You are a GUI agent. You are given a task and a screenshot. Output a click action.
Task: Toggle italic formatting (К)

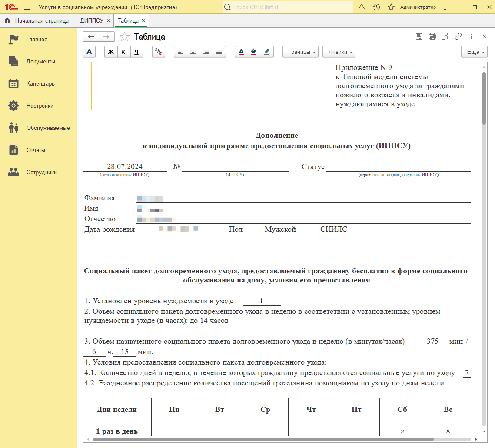(123, 52)
